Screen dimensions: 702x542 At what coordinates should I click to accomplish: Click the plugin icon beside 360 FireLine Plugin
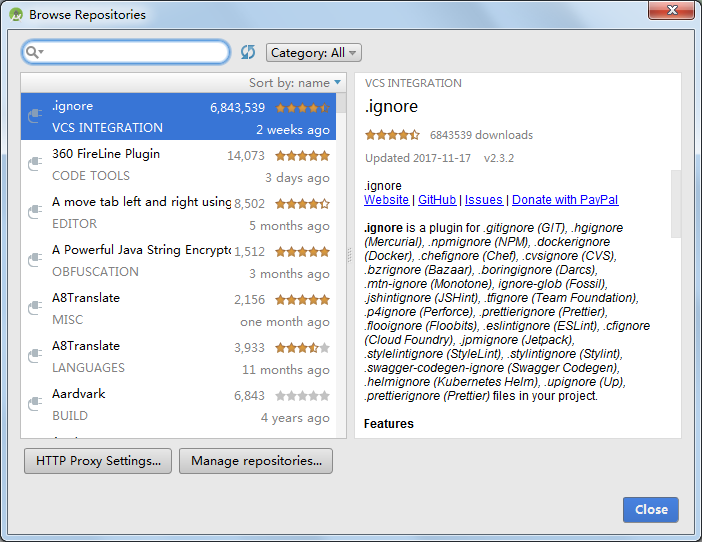[x=35, y=164]
